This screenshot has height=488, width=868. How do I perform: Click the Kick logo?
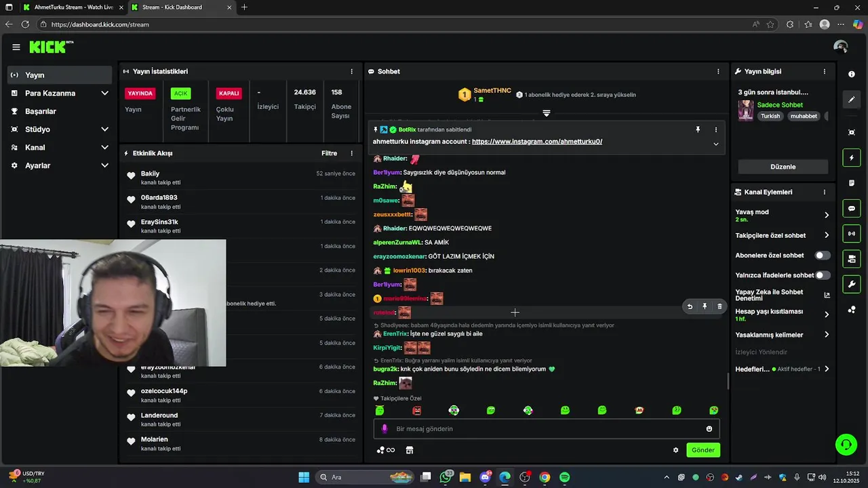click(51, 47)
